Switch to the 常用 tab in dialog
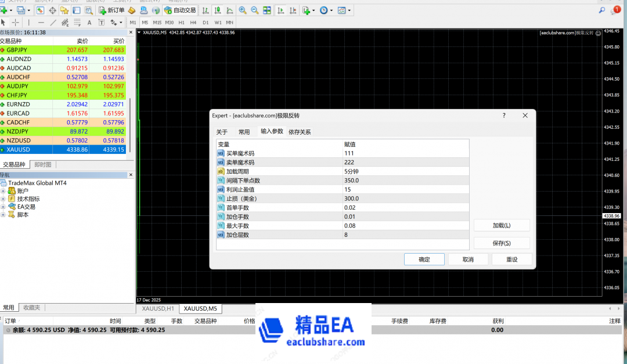 pyautogui.click(x=244, y=132)
